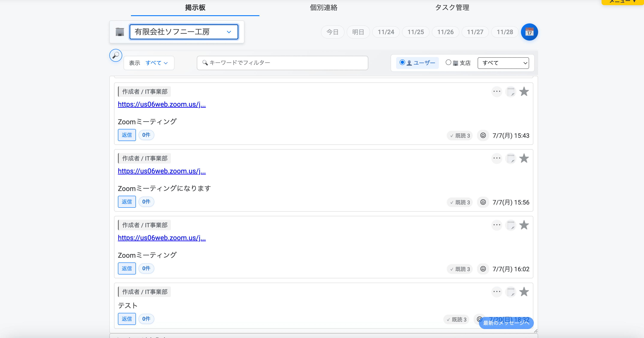The height and width of the screenshot is (338, 644).
Task: Expand the 有限会社ソフニー工房 company dropdown
Action: [x=184, y=32]
